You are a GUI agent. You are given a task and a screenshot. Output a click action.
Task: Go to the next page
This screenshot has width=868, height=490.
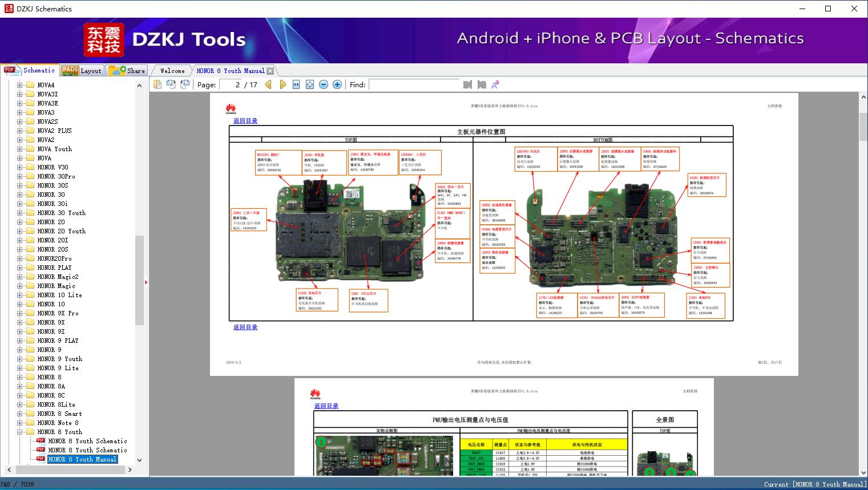[282, 84]
